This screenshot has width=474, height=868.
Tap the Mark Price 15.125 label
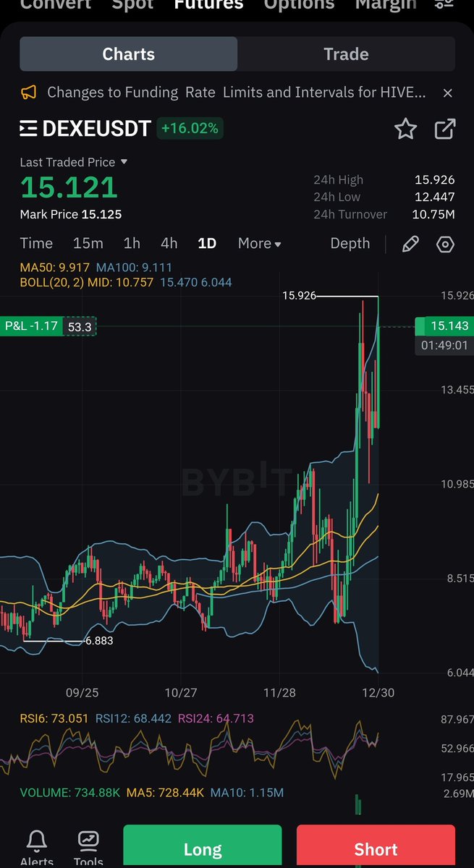tap(71, 214)
